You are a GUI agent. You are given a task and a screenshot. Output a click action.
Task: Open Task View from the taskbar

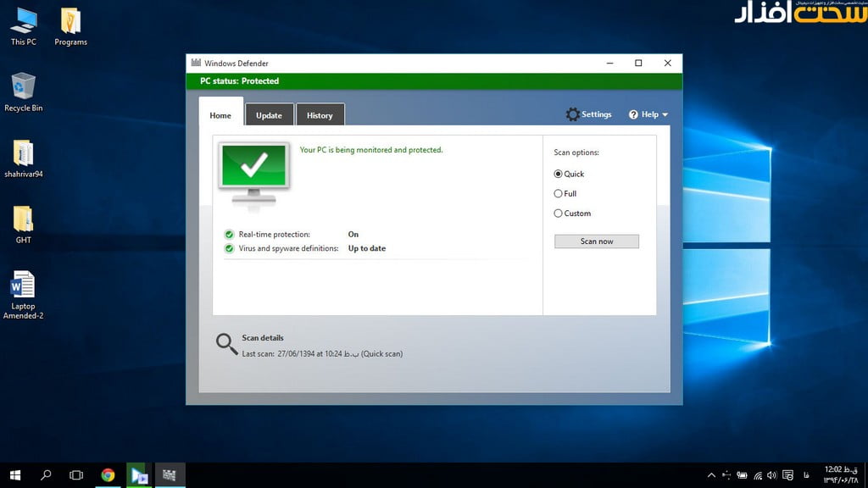pyautogui.click(x=76, y=475)
